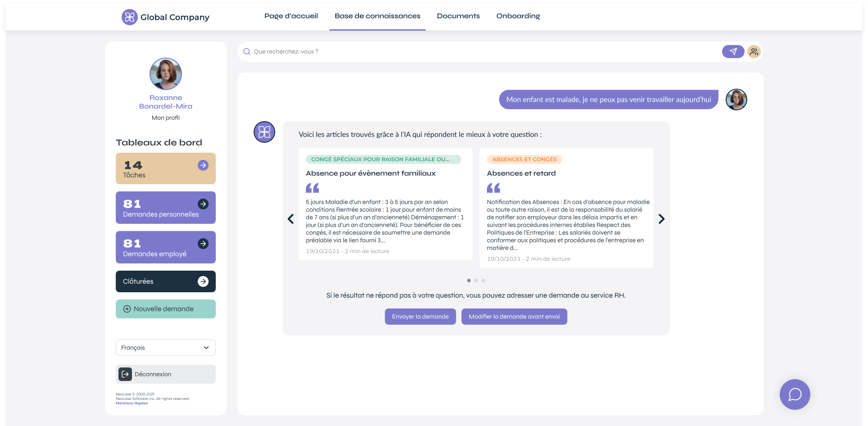The width and height of the screenshot is (868, 426).
Task: Show next articles with right chevron
Action: [661, 219]
